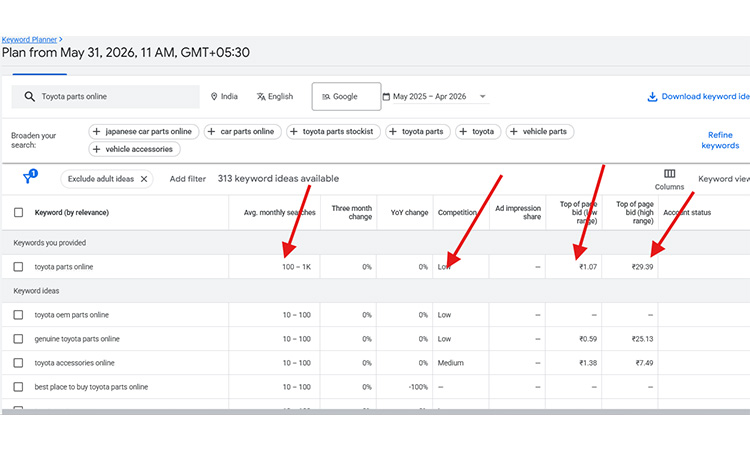This screenshot has width=750, height=450.
Task: Edit the 'Toyota parts online' search field
Action: click(x=105, y=97)
